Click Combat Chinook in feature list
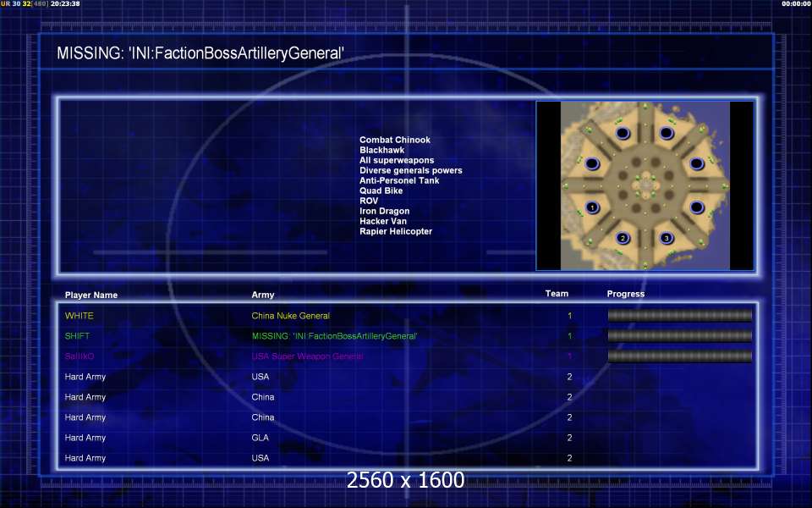The image size is (812, 508). point(395,140)
